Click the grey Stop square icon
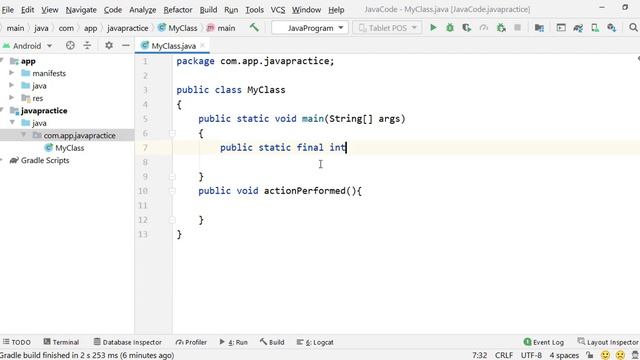The height and width of the screenshot is (360, 640). (x=518, y=28)
